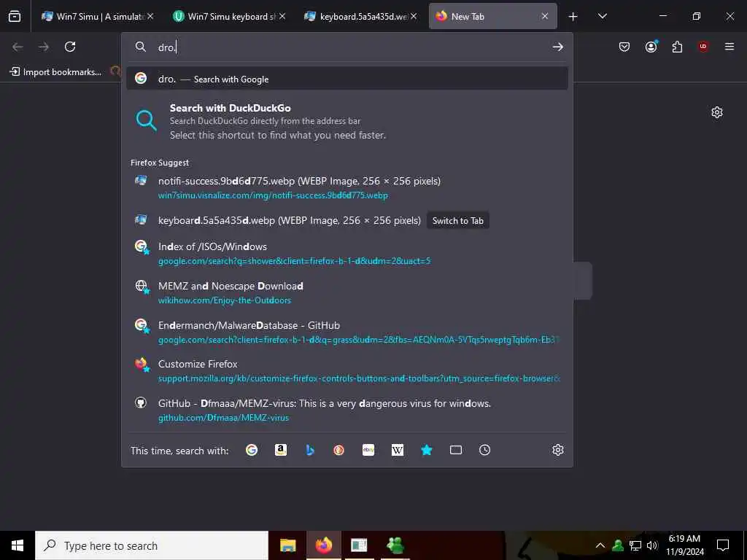Open keyboard.5a5a435d.webp suggestion row

347,220
